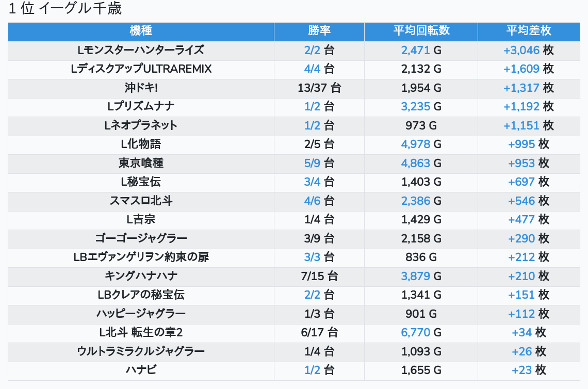Select the LディスクアップULTRAREMIX machine name
This screenshot has width=588, height=389.
(x=141, y=69)
